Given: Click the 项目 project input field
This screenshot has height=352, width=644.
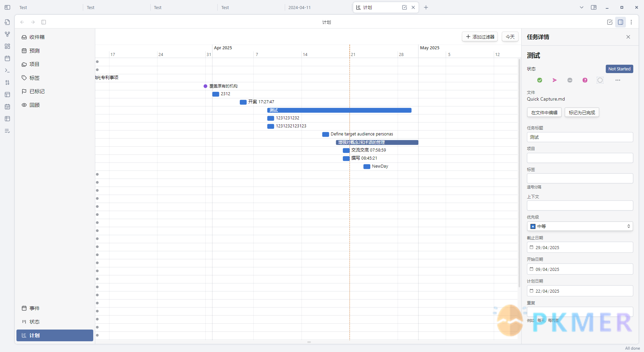Looking at the screenshot, I should 580,158.
